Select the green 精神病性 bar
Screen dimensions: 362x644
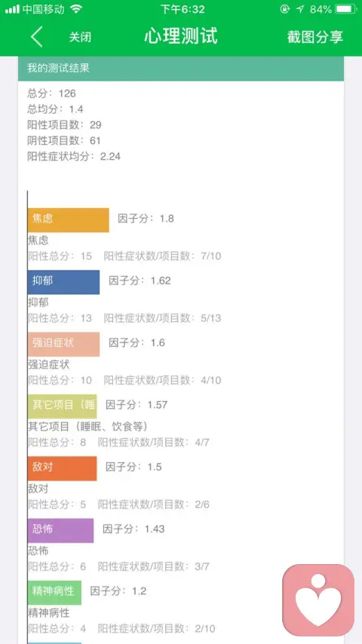(54, 592)
